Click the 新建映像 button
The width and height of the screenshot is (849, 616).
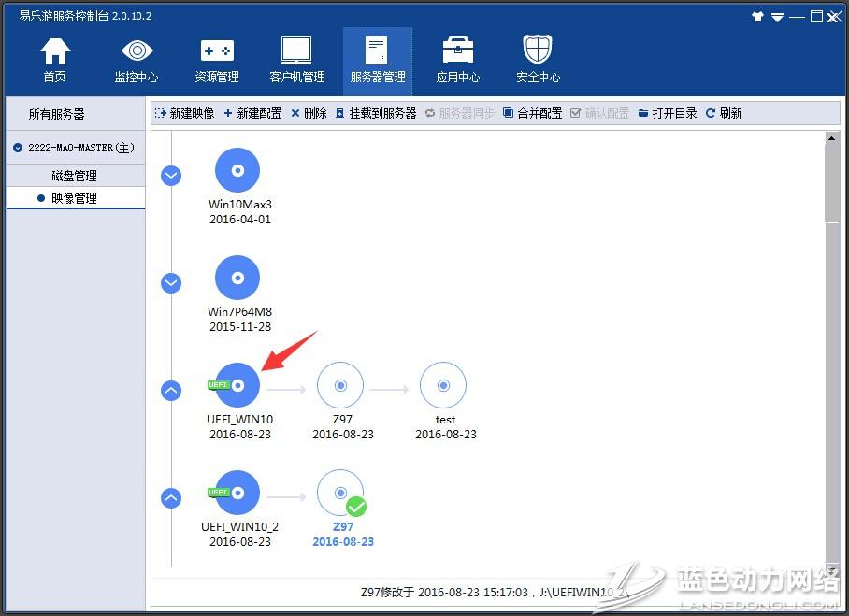point(184,113)
